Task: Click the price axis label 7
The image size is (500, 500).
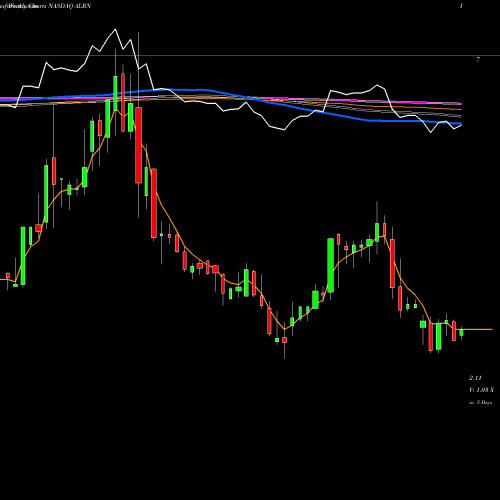Action: [478, 60]
